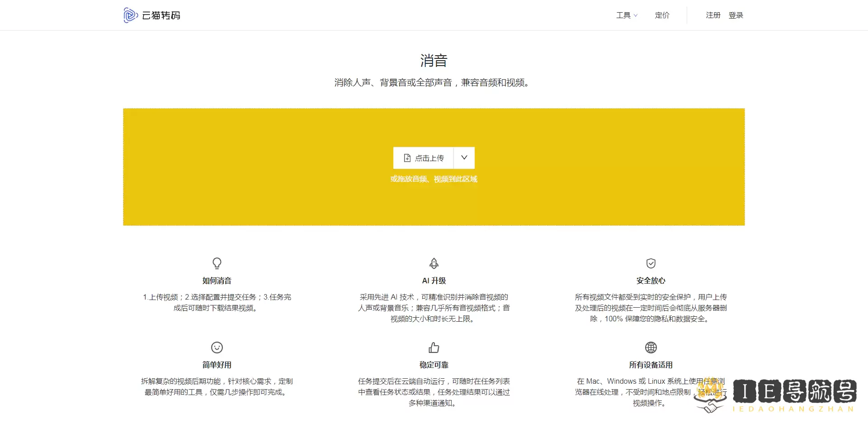868x424 pixels.
Task: Click the 或拖放音频、视频到此区域 hint text
Action: pos(434,179)
